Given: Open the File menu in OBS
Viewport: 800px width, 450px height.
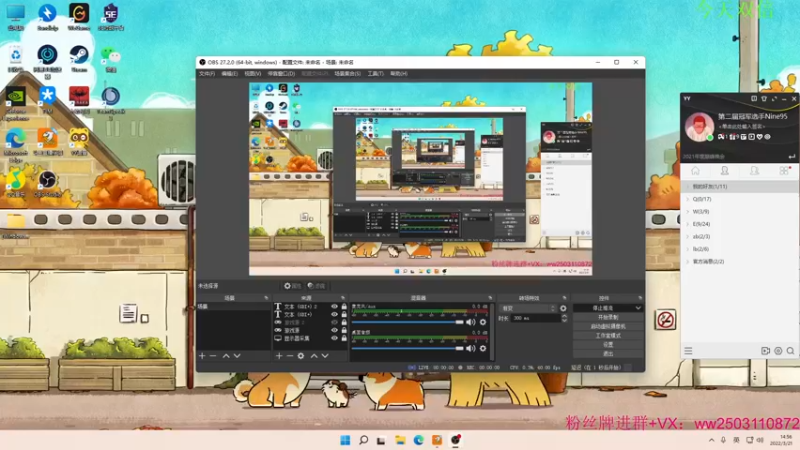Looking at the screenshot, I should click(207, 73).
